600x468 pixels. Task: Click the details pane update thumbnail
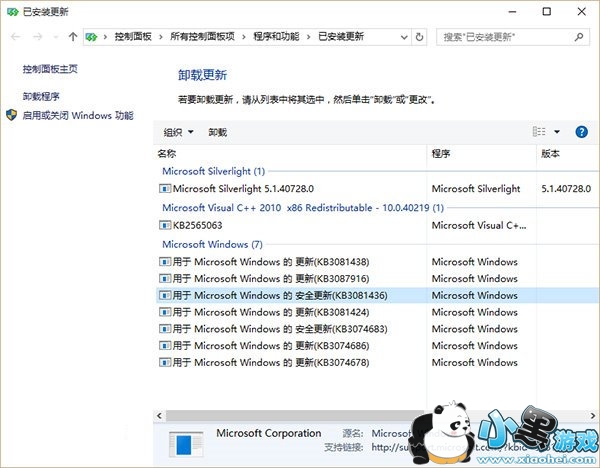(x=186, y=444)
